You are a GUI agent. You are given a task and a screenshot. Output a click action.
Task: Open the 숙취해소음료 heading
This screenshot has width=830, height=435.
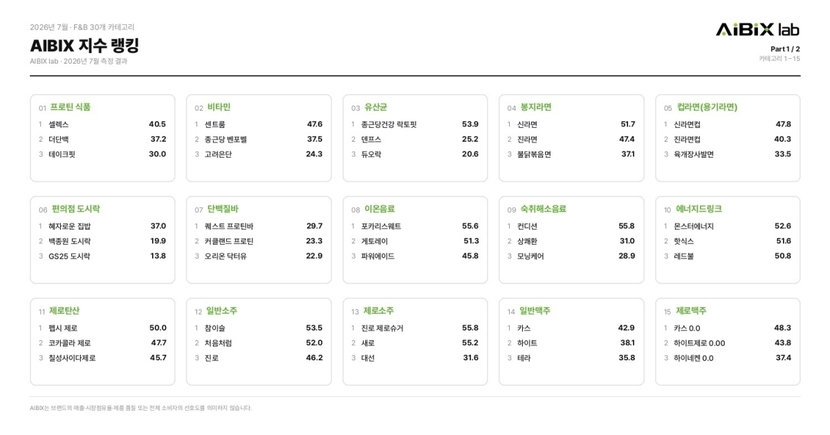543,209
